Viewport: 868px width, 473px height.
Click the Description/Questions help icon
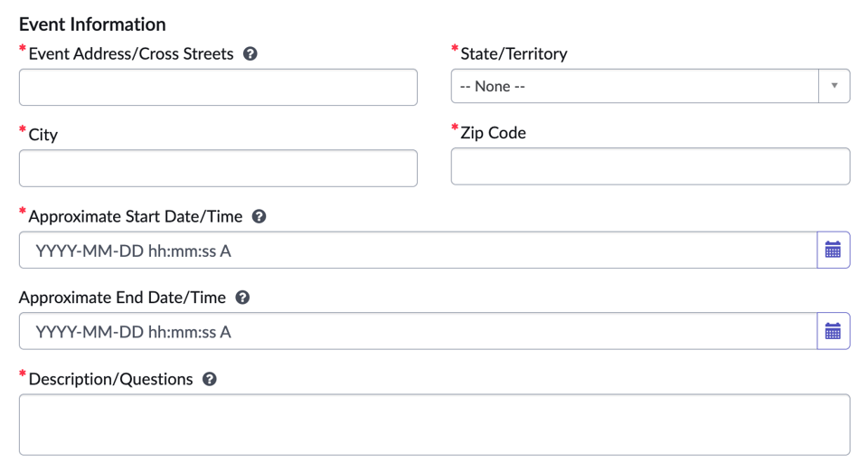(x=210, y=380)
